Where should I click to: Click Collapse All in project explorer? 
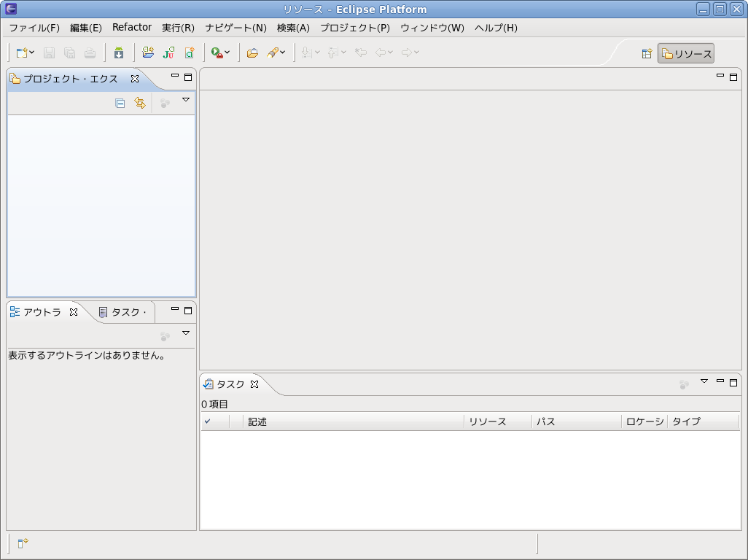[x=120, y=103]
